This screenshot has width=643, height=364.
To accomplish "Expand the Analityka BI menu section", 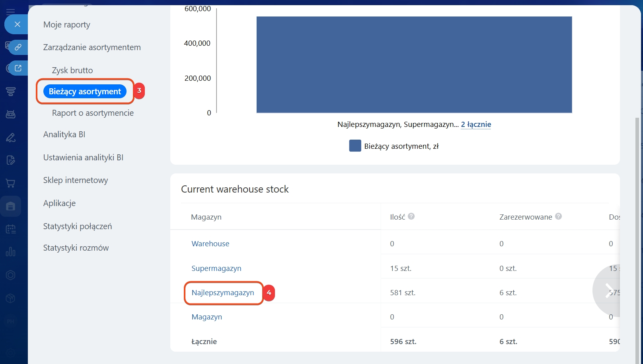I will click(64, 134).
